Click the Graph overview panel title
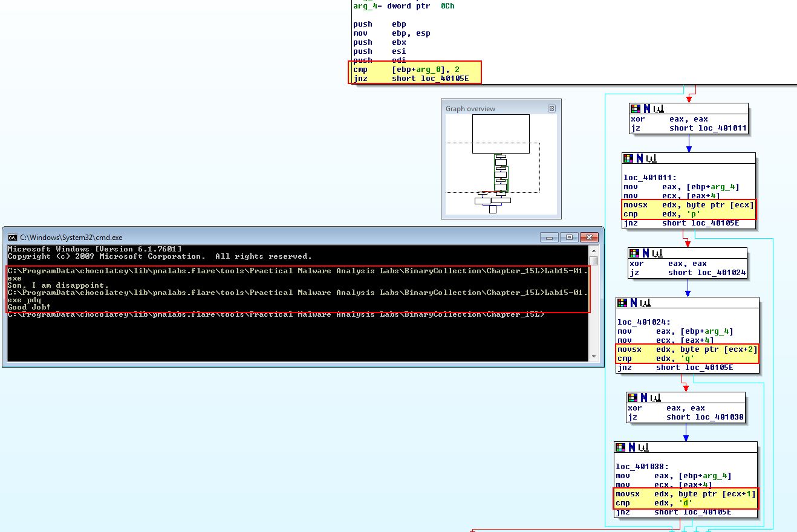797x532 pixels. [470, 109]
